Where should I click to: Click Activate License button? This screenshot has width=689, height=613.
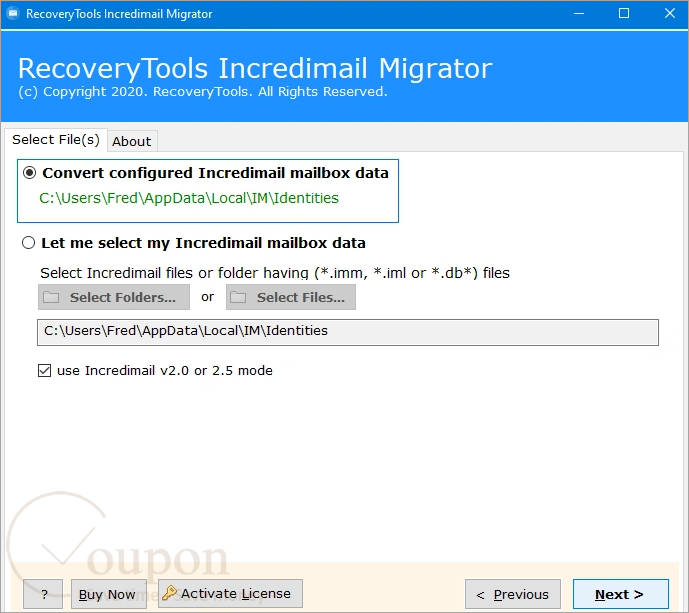coord(230,594)
